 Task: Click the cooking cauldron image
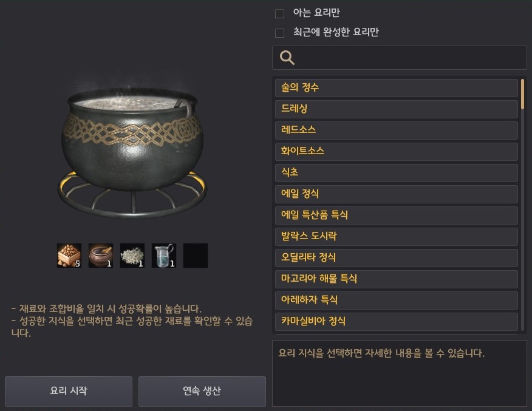click(132, 152)
